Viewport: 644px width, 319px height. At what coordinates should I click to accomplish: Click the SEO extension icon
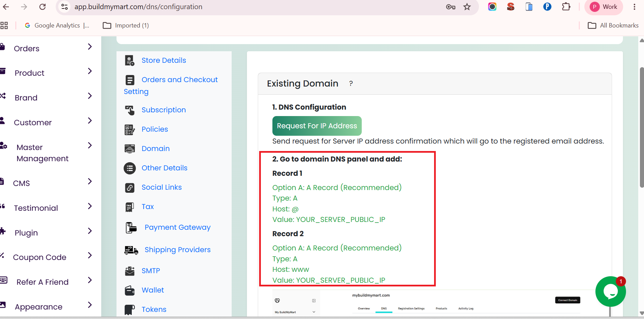(511, 7)
